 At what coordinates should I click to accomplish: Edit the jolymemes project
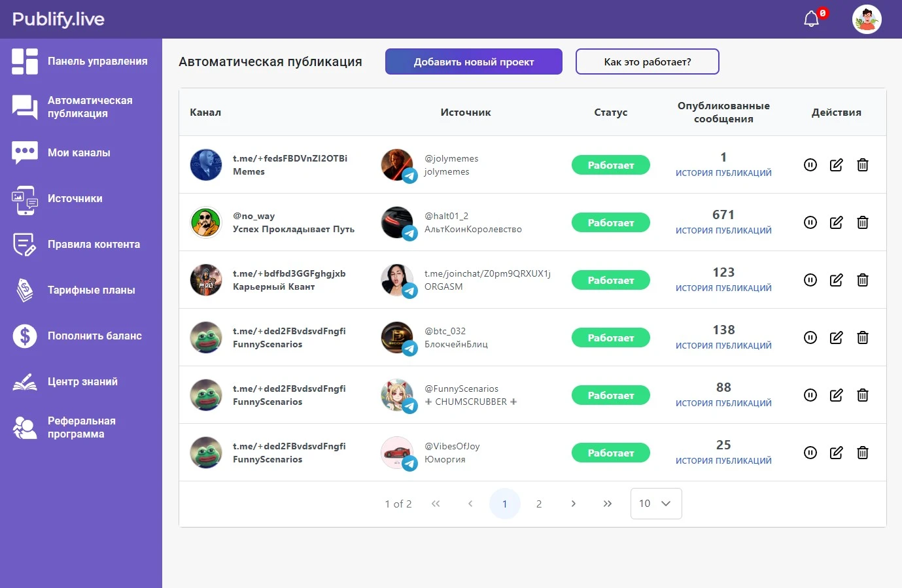tap(836, 165)
